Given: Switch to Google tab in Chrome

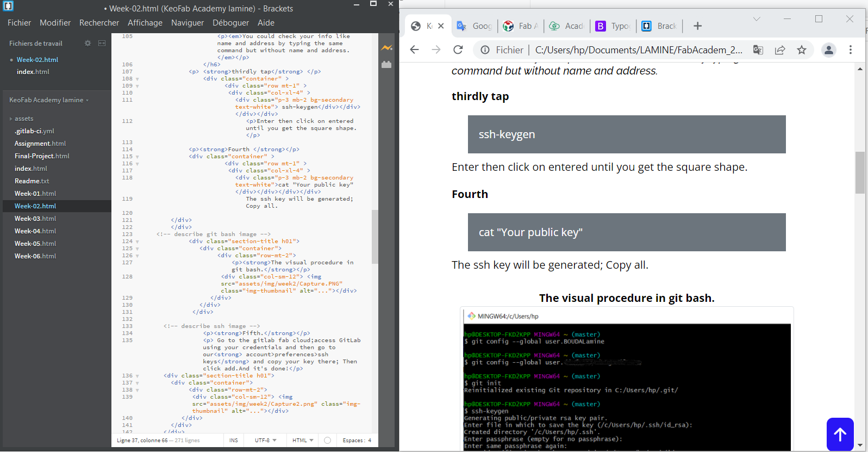Looking at the screenshot, I should pyautogui.click(x=474, y=26).
